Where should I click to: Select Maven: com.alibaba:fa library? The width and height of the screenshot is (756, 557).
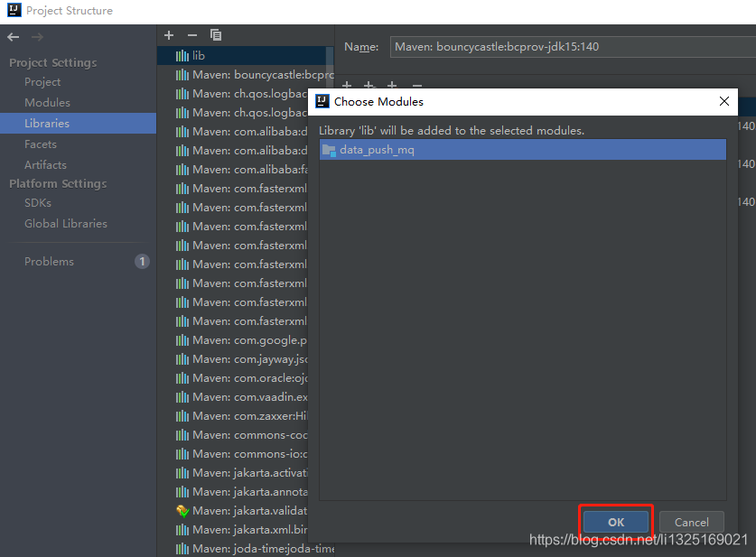pyautogui.click(x=233, y=170)
